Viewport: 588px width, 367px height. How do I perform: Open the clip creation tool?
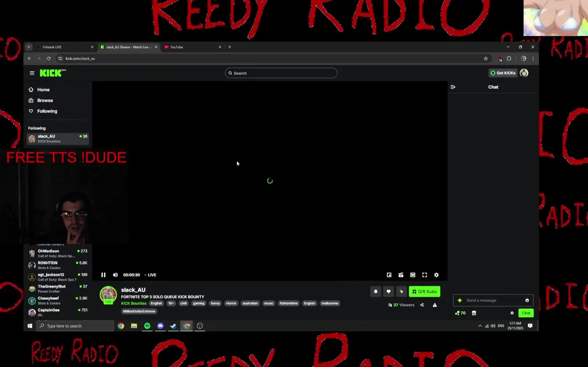click(x=401, y=275)
